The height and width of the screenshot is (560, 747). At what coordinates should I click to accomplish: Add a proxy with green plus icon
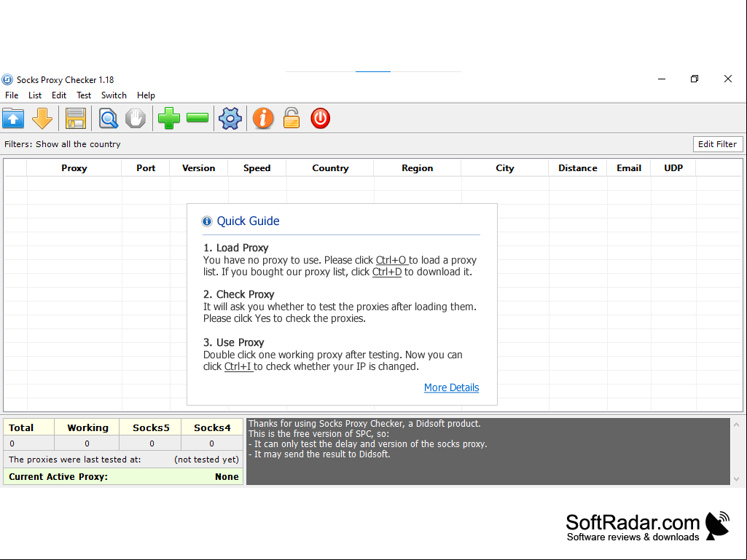click(x=168, y=119)
